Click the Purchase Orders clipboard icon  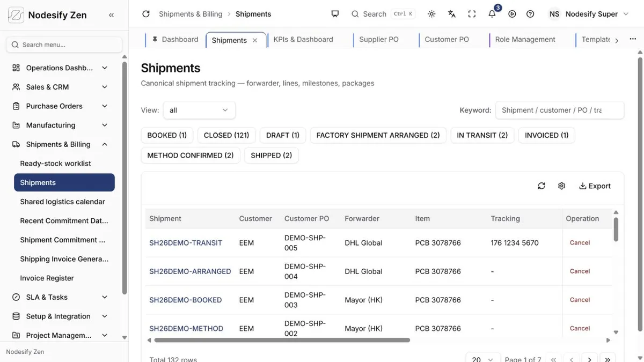(x=16, y=106)
